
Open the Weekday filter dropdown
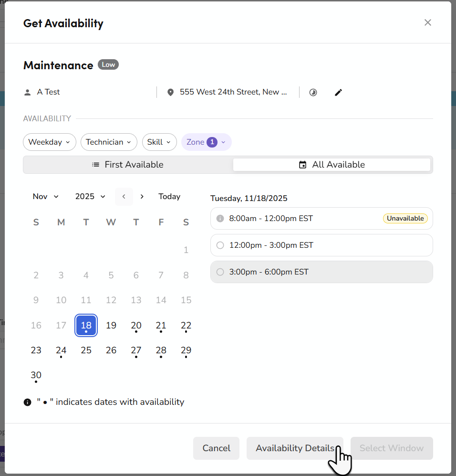(49, 142)
